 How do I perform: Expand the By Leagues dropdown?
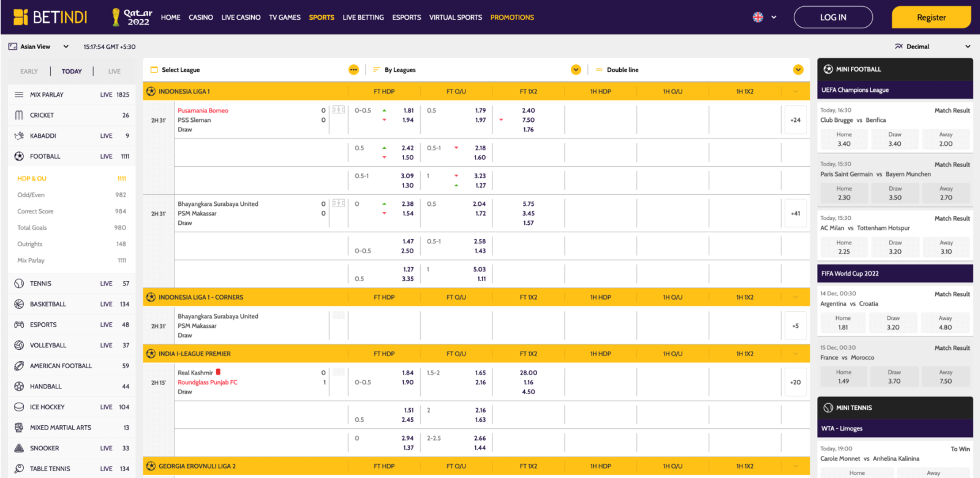(x=576, y=70)
